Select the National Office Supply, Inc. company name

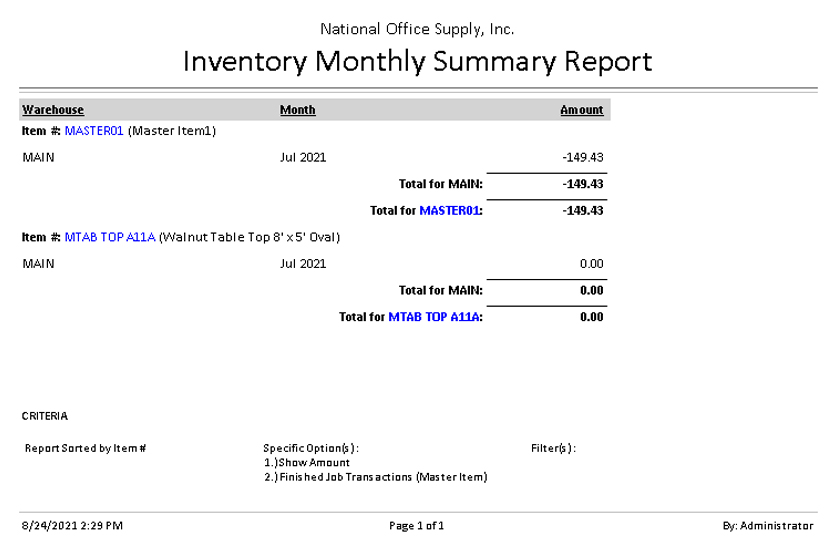point(418,29)
